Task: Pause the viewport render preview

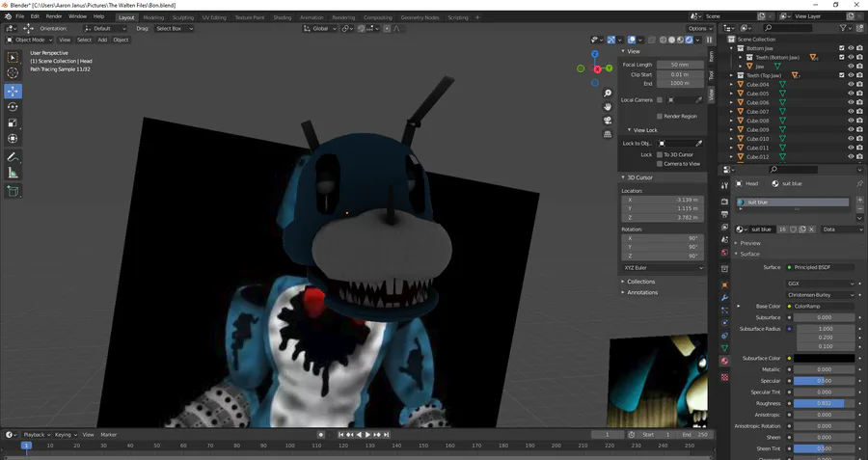Action: [x=709, y=40]
